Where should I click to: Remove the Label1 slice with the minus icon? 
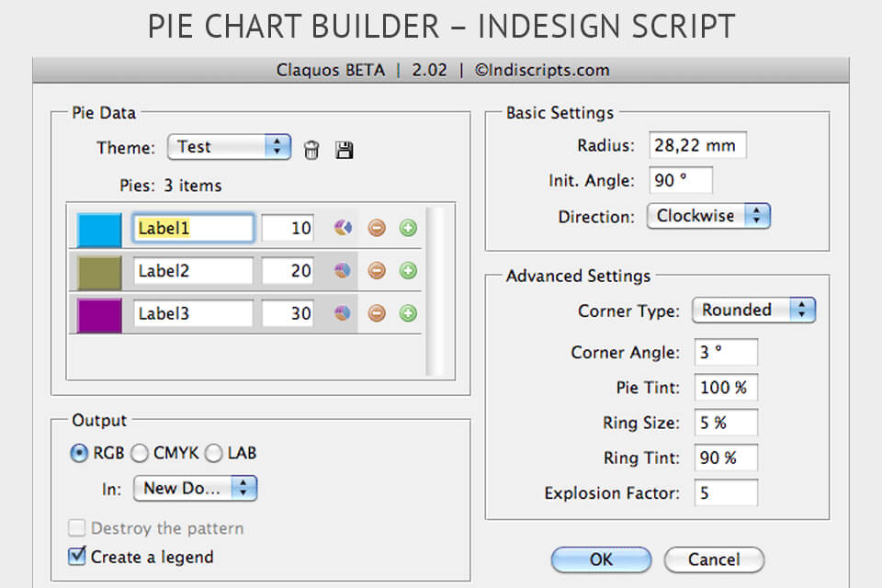point(377,228)
